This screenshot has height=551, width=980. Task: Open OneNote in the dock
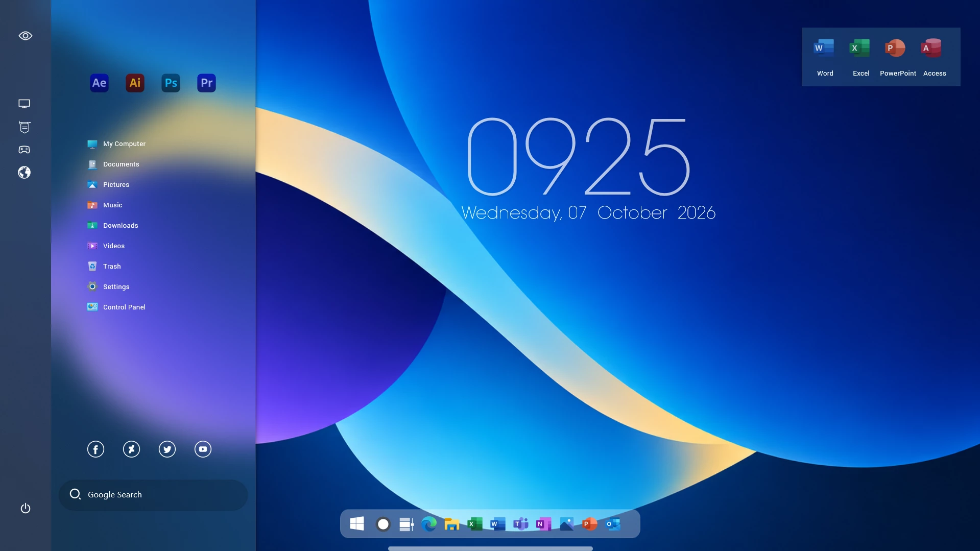pyautogui.click(x=543, y=524)
